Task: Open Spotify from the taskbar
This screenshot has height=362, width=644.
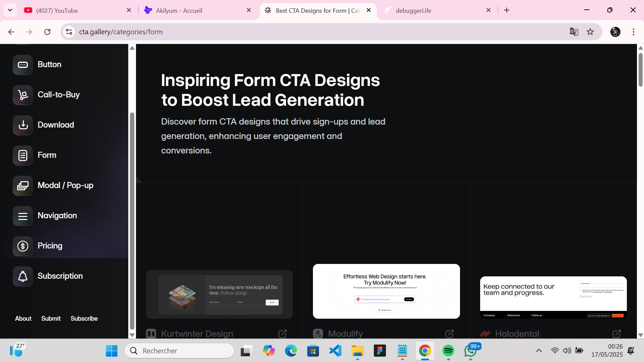Action: point(448,351)
